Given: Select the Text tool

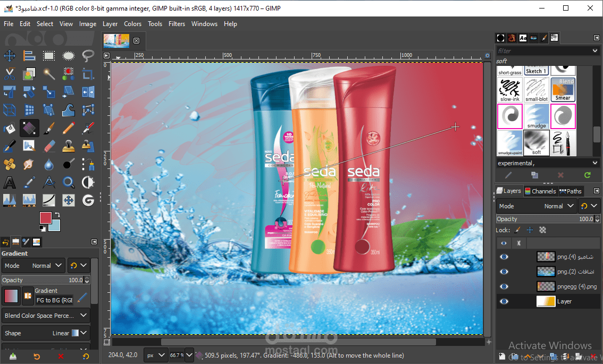Looking at the screenshot, I should [x=10, y=182].
